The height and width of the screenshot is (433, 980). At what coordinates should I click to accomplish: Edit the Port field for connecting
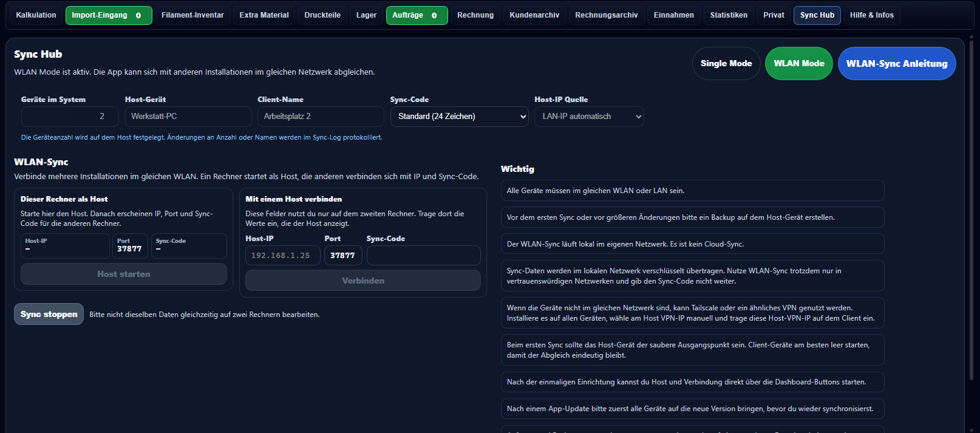point(343,256)
